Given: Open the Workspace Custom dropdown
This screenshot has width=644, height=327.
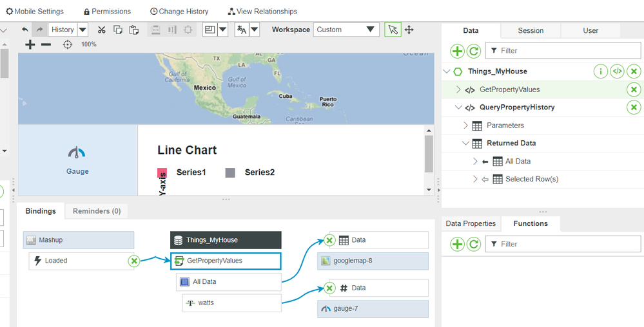Looking at the screenshot, I should click(346, 30).
